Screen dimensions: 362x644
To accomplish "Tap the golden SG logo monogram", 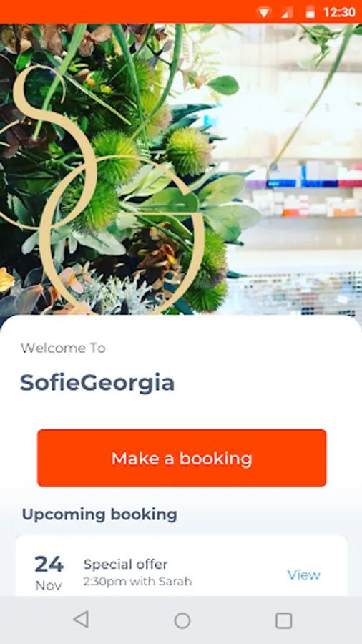I will coord(102,189).
